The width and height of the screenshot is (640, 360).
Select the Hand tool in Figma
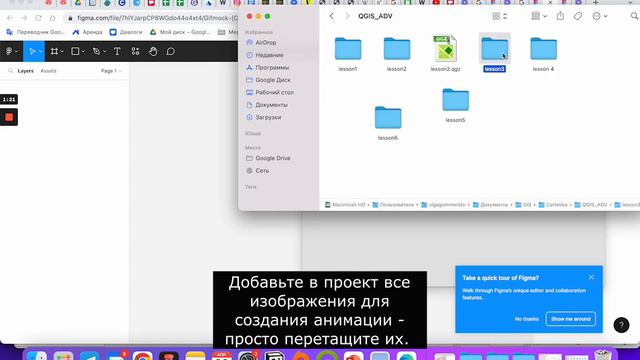click(x=153, y=51)
